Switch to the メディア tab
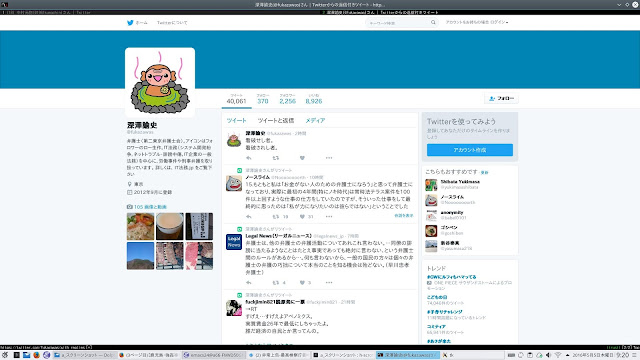Viewport: 640px width, 360px height. click(315, 120)
